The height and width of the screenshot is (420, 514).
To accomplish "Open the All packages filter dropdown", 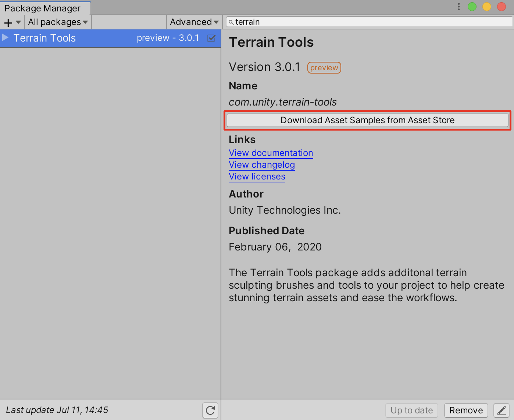I will coord(58,22).
